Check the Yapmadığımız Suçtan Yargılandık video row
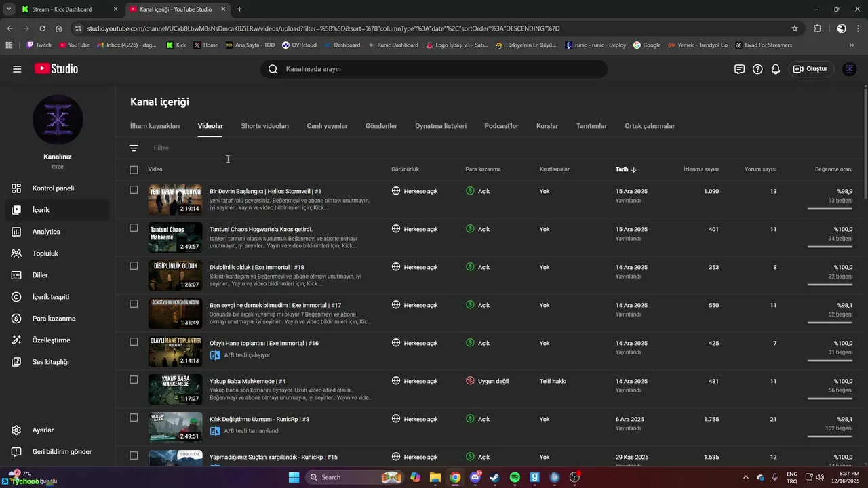Screen dimensions: 868x488 134,455
